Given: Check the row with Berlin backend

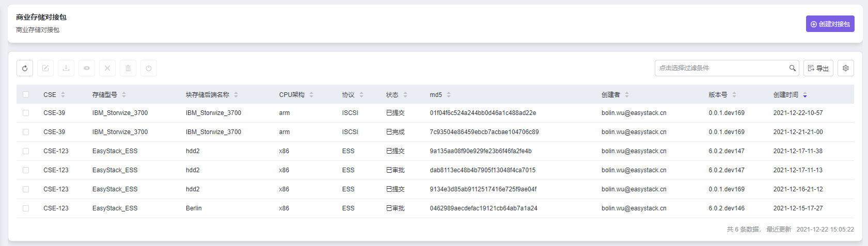Looking at the screenshot, I should (26, 208).
